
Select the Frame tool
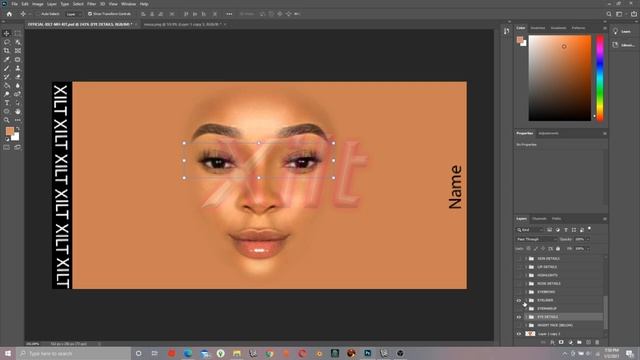pos(18,51)
